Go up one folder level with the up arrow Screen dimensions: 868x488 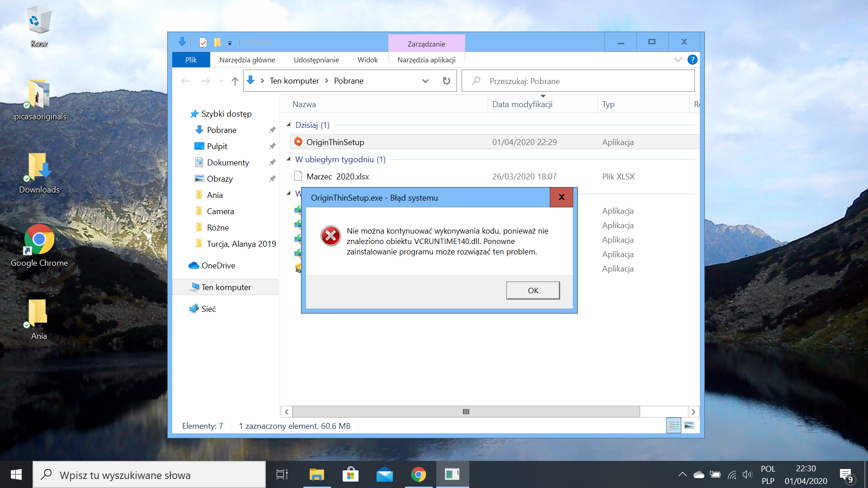[x=235, y=81]
